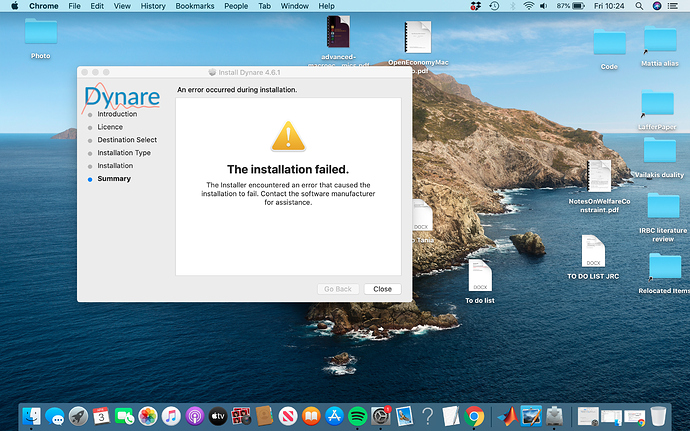Open Contacts from the dock

[x=264, y=416]
